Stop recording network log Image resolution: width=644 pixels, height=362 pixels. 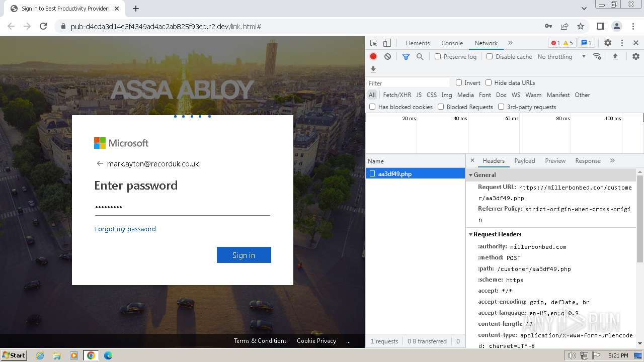tap(373, 57)
